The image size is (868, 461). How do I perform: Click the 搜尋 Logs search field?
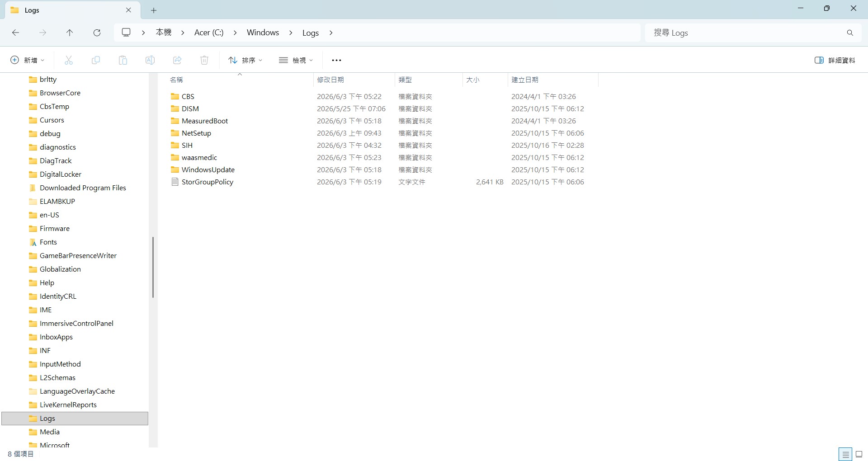coord(746,33)
